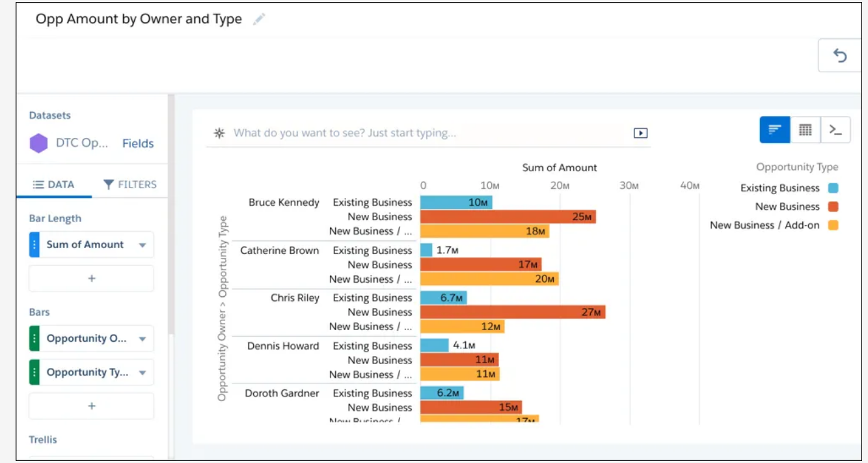This screenshot has width=868, height=463.
Task: Click the Chris Riley owner label
Action: pos(295,298)
